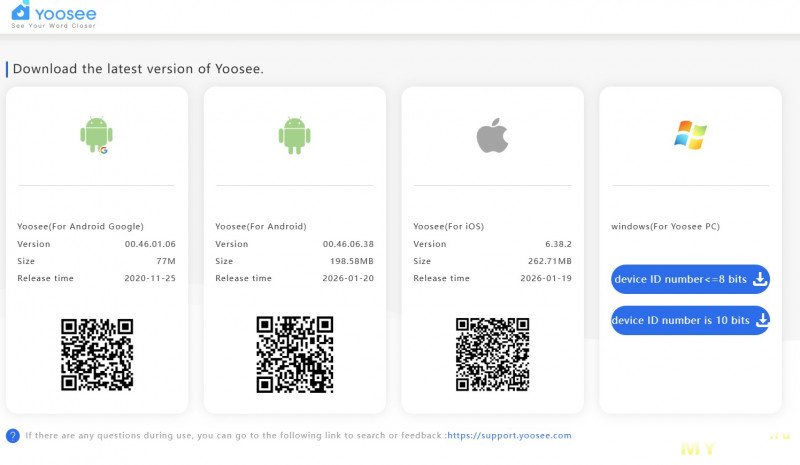Click the Yoosee for Android QR code
This screenshot has width=800, height=465.
click(x=294, y=355)
